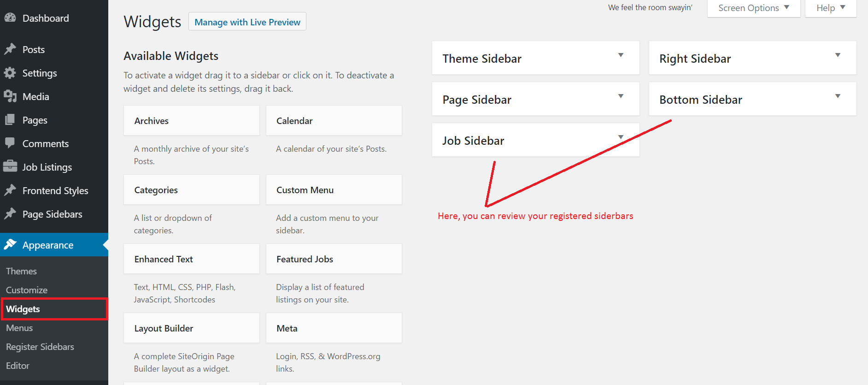Expand the Right Sidebar panel arrow

tap(838, 55)
